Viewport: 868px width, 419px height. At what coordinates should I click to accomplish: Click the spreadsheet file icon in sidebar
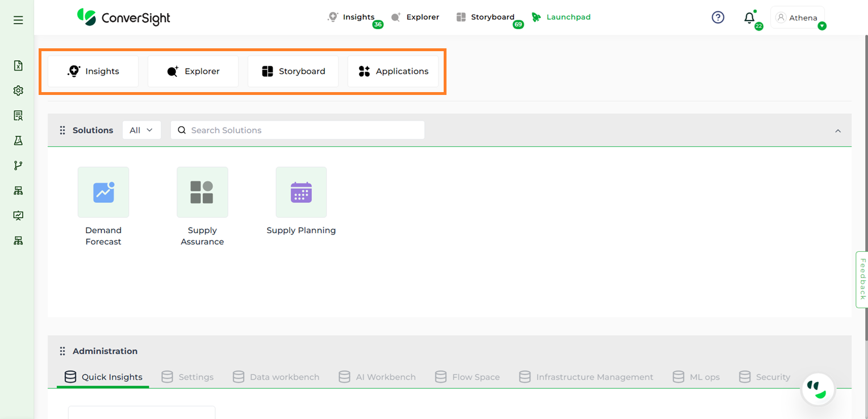18,65
